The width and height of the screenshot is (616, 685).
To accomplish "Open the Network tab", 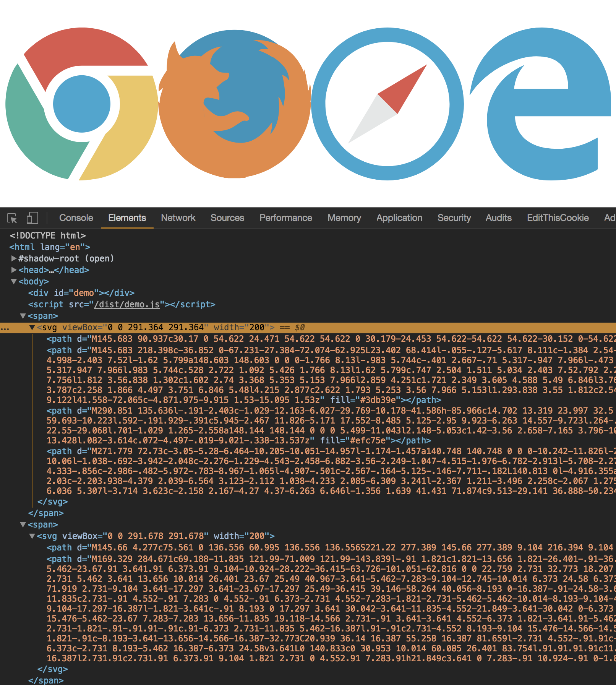I will (x=178, y=218).
